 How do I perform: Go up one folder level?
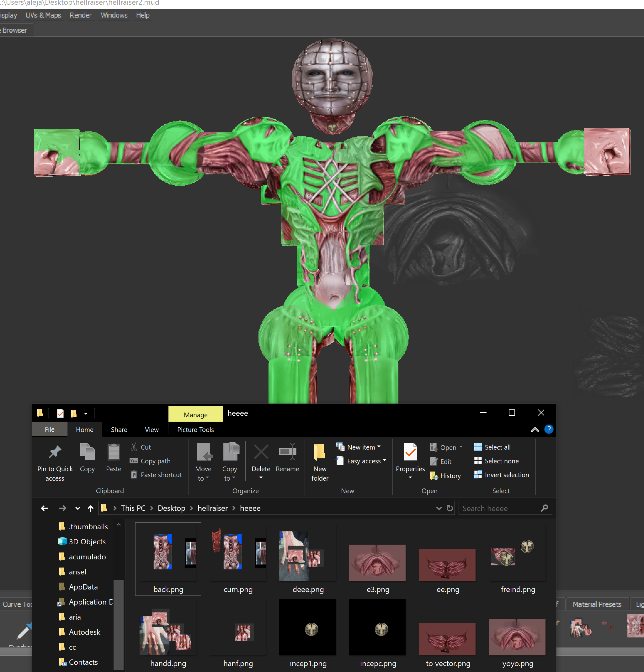click(90, 508)
